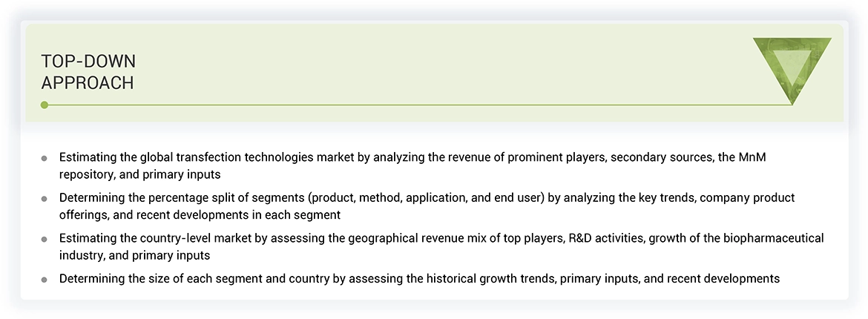This screenshot has width=868, height=319.
Task: Click the green horizontal line under the title
Action: (x=415, y=105)
